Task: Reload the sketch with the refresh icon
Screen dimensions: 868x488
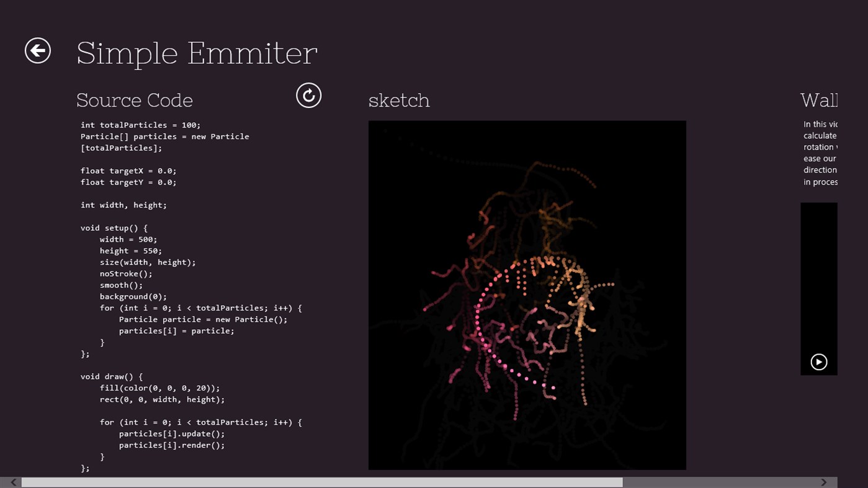Action: click(x=308, y=95)
